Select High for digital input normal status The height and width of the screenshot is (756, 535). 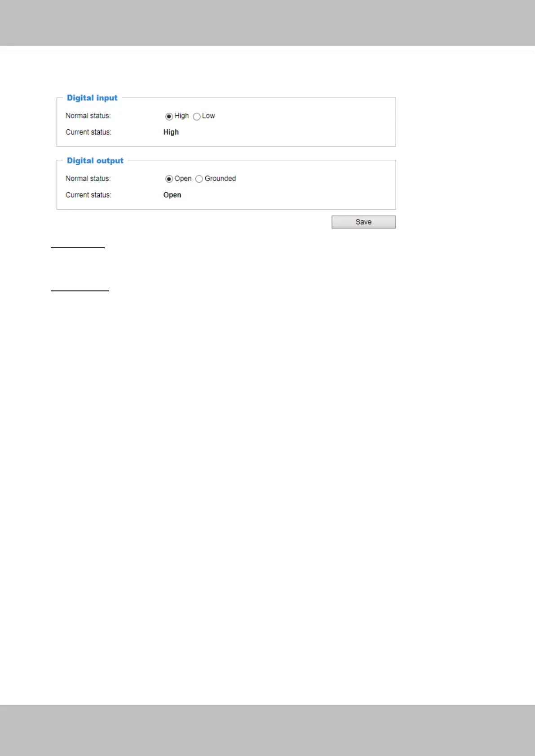tap(169, 116)
